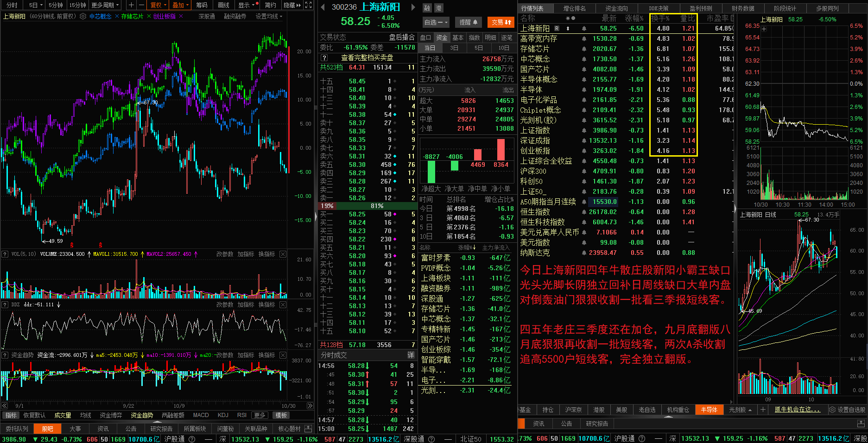
Task: Click the 详 detail icon in 分时成交 header
Action: (410, 355)
